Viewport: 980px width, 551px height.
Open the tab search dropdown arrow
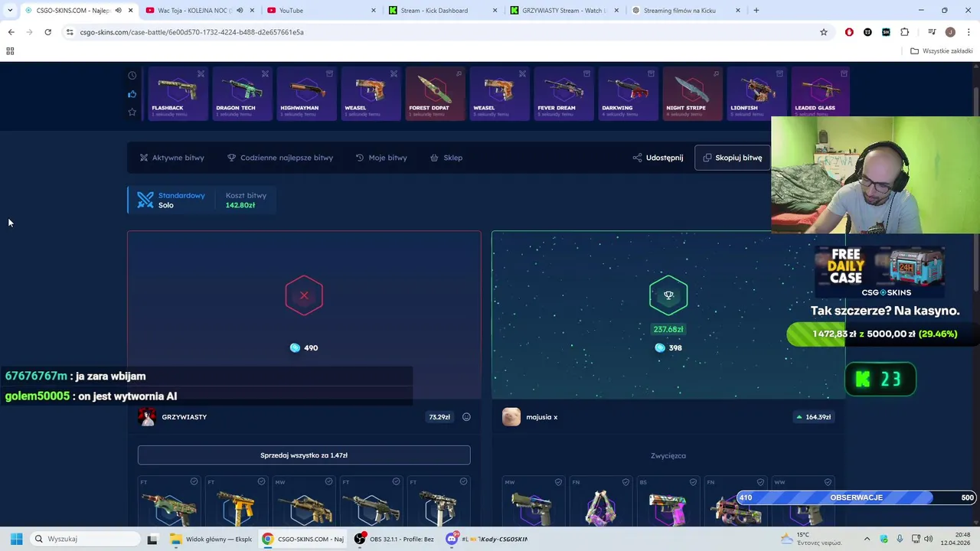click(x=10, y=10)
